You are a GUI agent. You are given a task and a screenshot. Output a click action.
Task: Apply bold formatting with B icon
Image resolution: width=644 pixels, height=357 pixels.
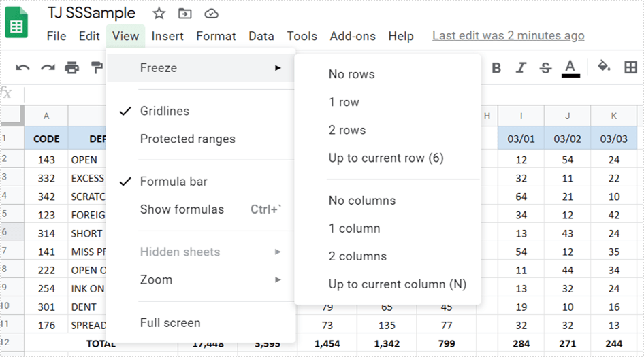[x=496, y=67]
